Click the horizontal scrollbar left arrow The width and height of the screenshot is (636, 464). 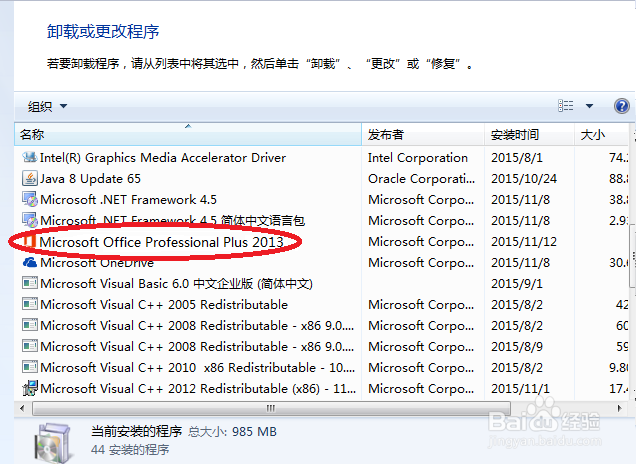[x=22, y=408]
